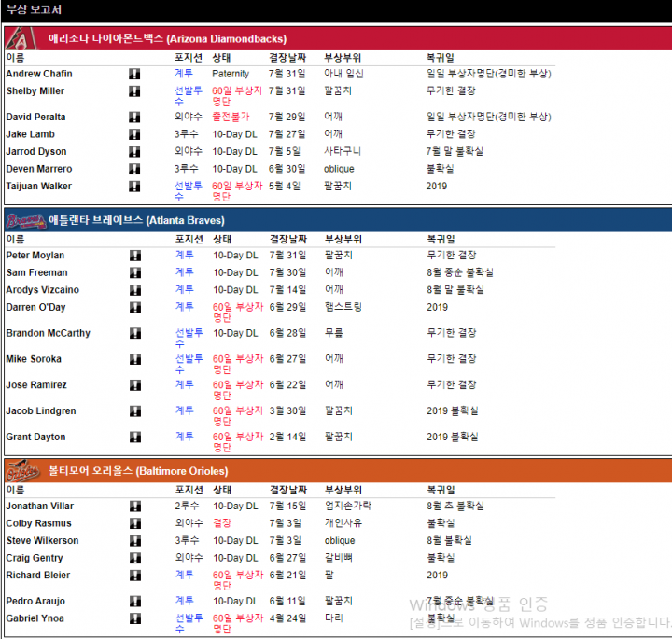Click Arodys Vizcaino's name

[x=42, y=290]
